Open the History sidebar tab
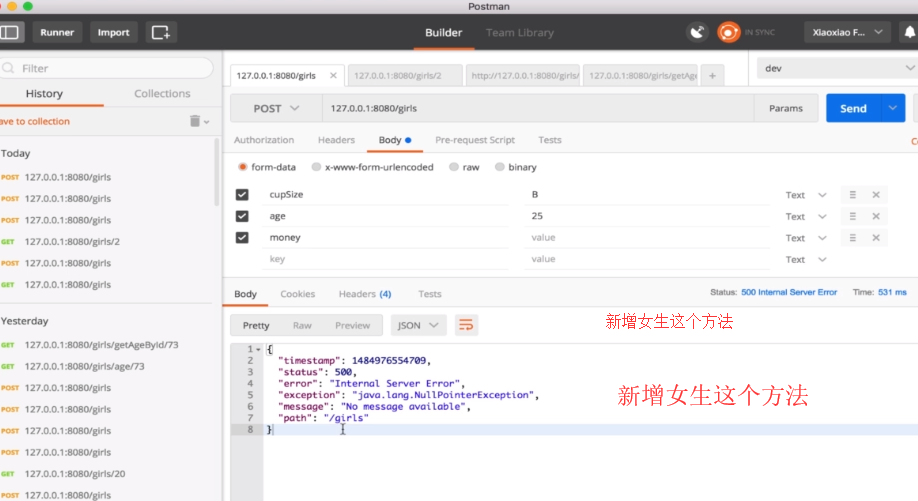918x501 pixels. click(x=44, y=94)
